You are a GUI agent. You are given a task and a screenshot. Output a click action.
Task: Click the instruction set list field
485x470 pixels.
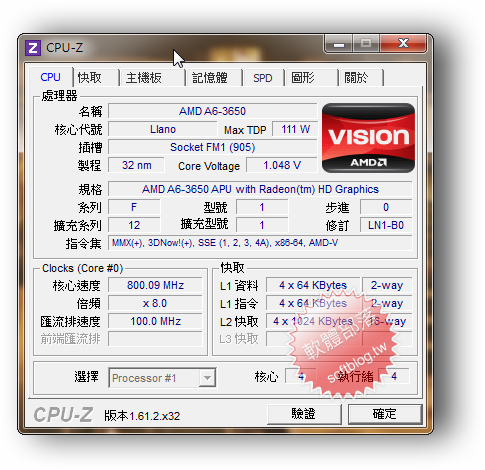(260, 243)
